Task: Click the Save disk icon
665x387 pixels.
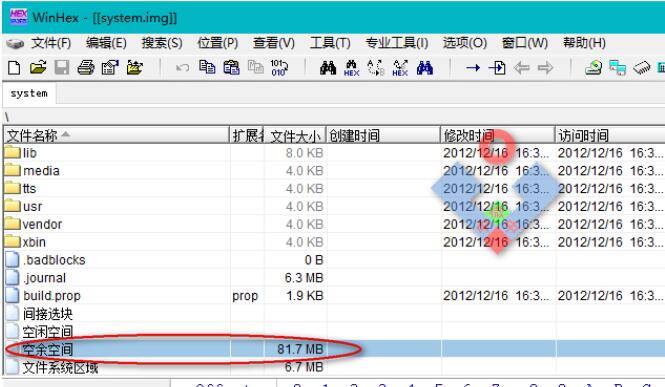Action: [61, 67]
